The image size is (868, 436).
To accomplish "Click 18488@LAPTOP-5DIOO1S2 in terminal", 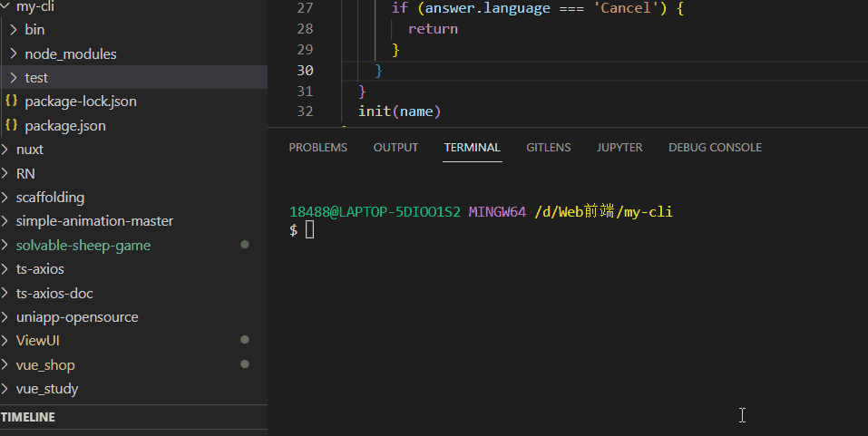I will point(375,211).
